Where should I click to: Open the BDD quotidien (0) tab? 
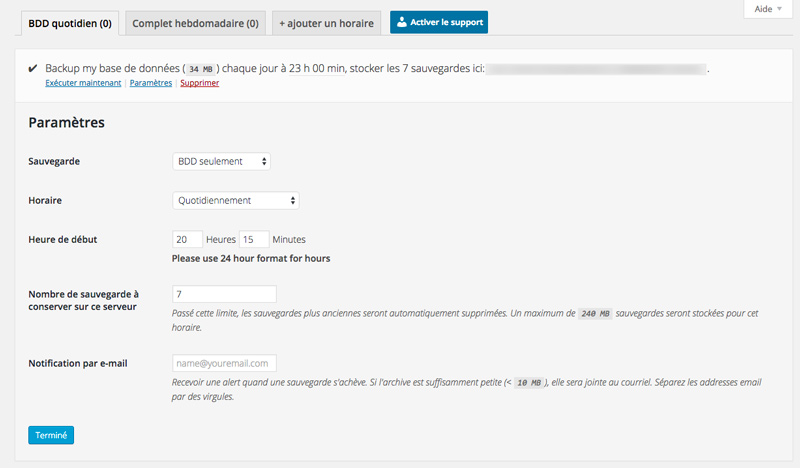(70, 23)
